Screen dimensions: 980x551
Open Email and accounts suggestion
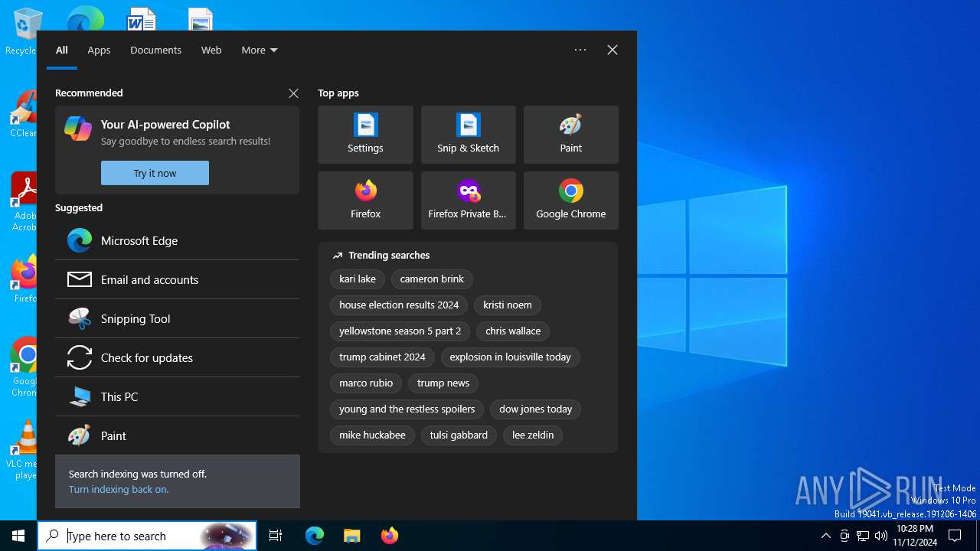[177, 279]
